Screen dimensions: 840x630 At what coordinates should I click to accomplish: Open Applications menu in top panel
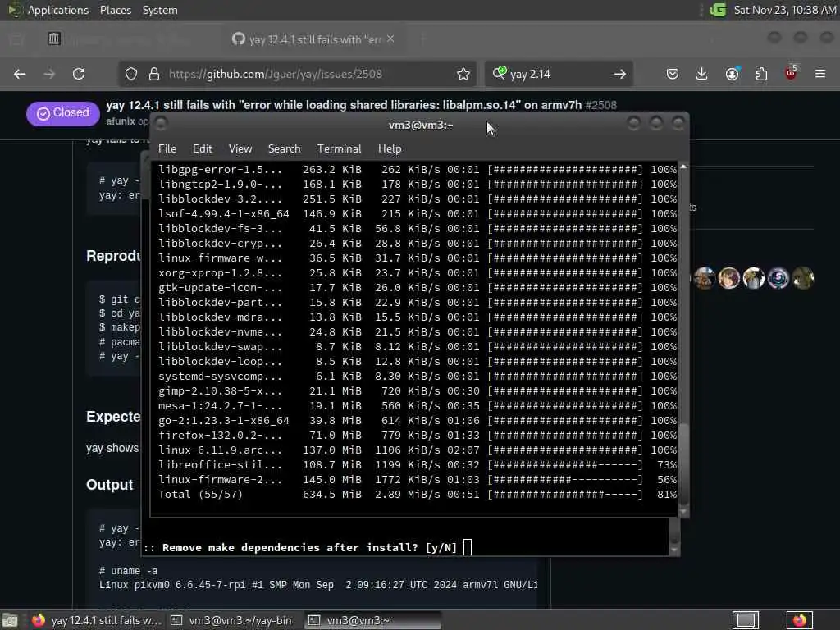58,10
